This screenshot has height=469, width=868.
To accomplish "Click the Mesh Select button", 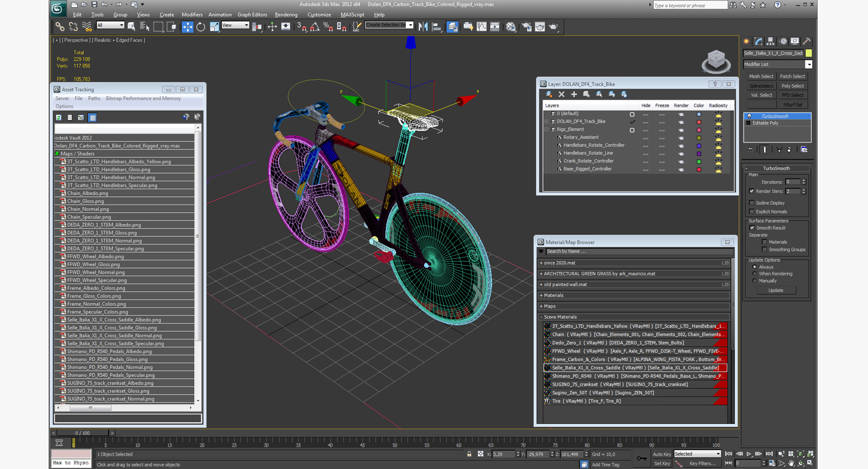I will 761,76.
